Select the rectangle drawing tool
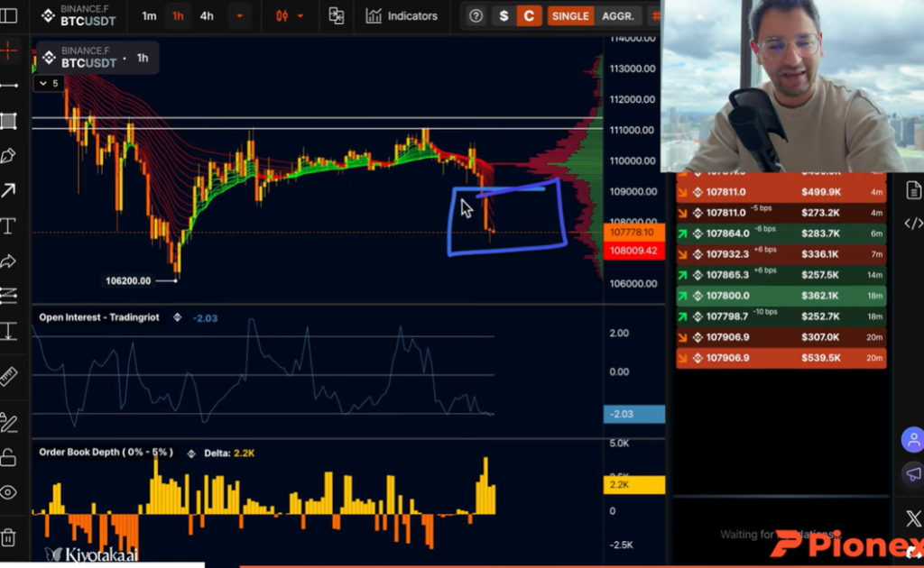924x568 pixels. coord(8,121)
